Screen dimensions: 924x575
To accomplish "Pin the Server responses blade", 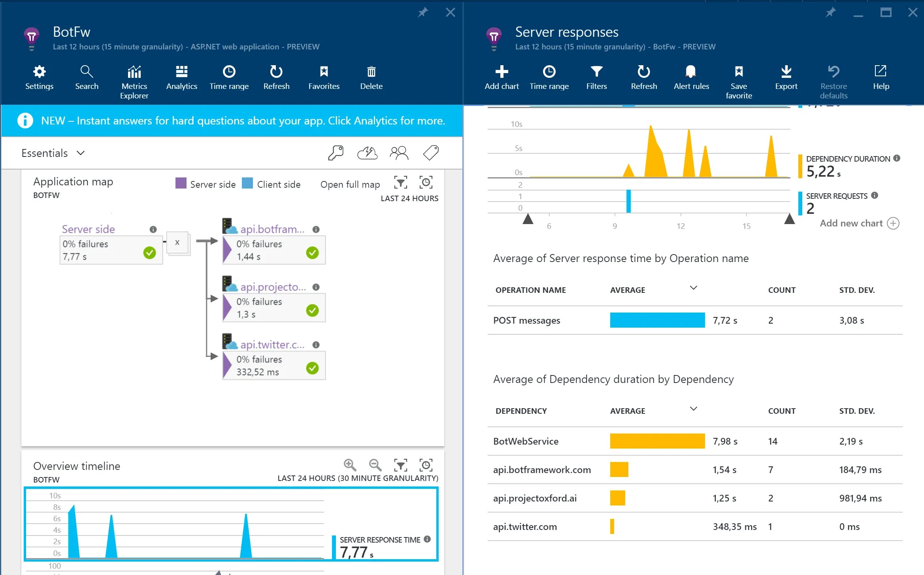I will 830,13.
